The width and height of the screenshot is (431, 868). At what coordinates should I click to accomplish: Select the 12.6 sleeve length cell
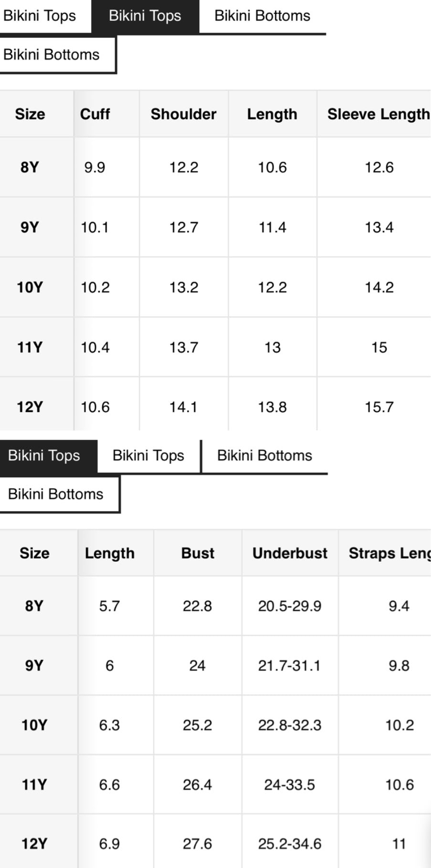click(x=379, y=167)
